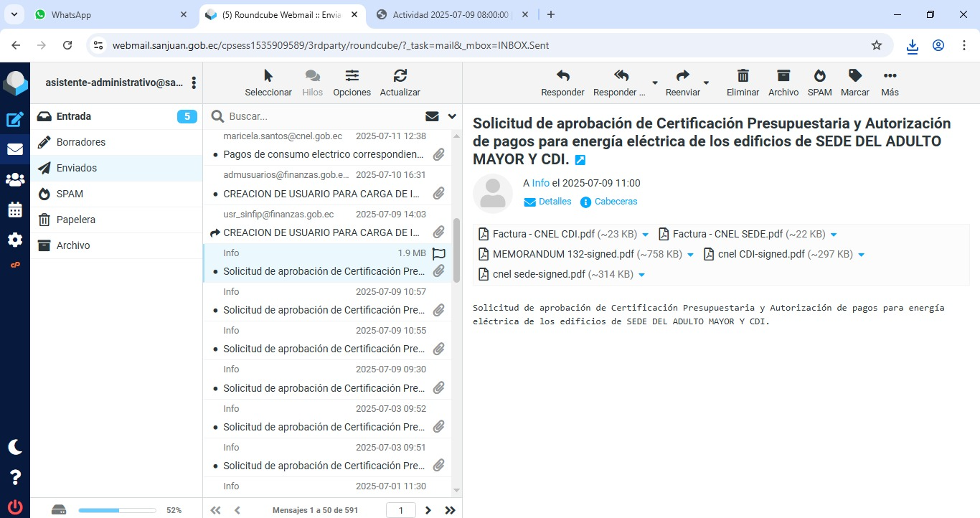The width and height of the screenshot is (980, 518).
Task: Click the Actualizar refresh icon
Action: [400, 83]
